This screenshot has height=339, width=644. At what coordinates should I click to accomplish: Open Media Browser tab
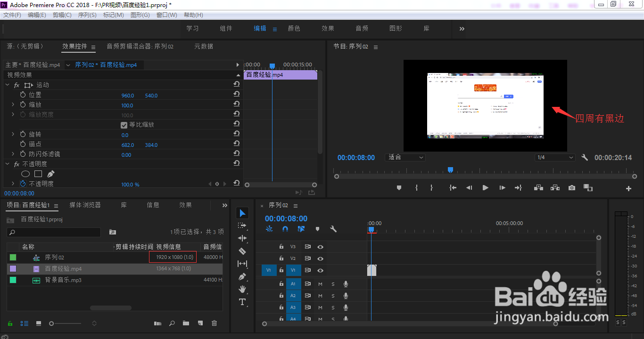[x=85, y=205]
